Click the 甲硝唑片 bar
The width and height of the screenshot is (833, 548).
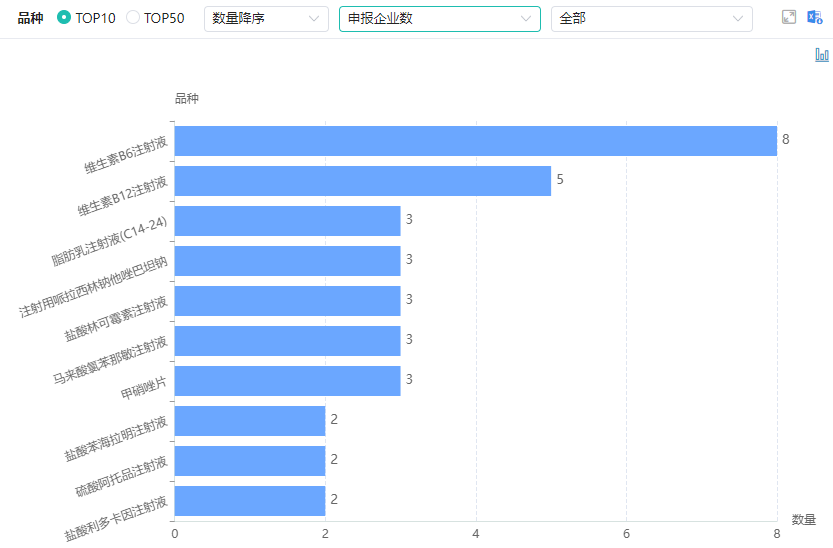click(287, 381)
